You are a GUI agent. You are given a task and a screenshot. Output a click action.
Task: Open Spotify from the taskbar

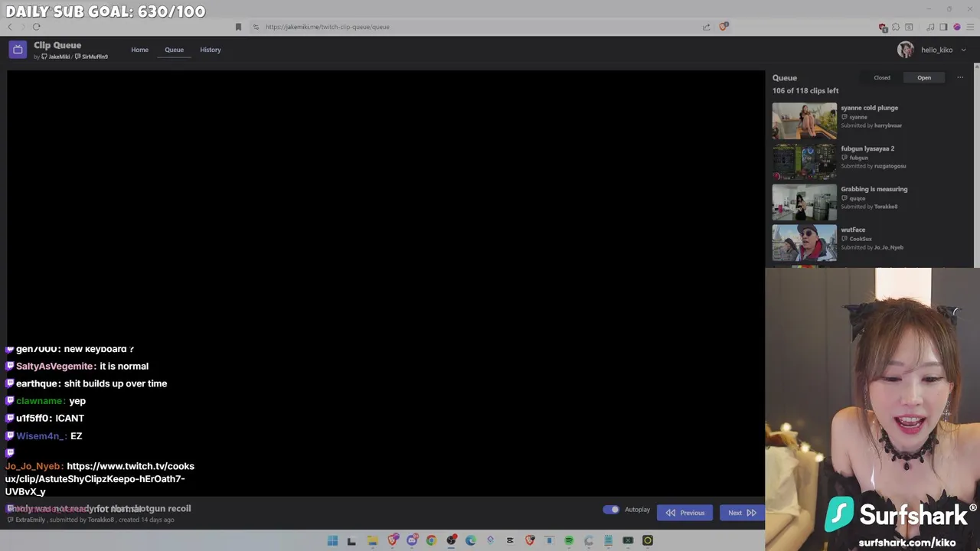pyautogui.click(x=569, y=540)
